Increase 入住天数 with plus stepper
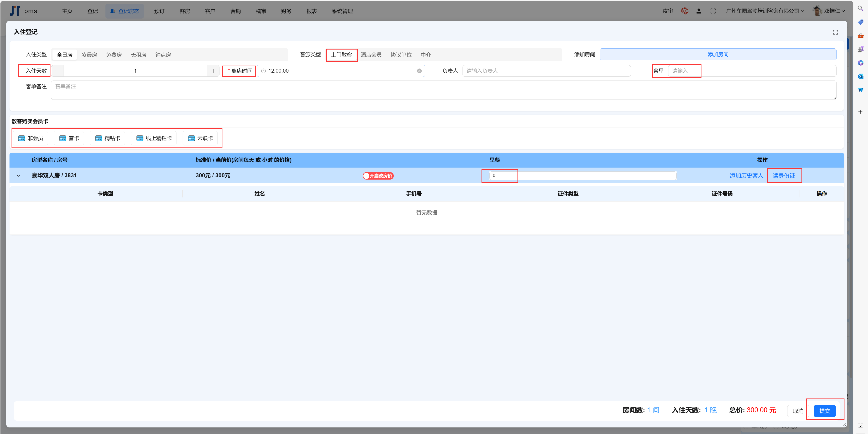The height and width of the screenshot is (434, 868). (x=213, y=71)
